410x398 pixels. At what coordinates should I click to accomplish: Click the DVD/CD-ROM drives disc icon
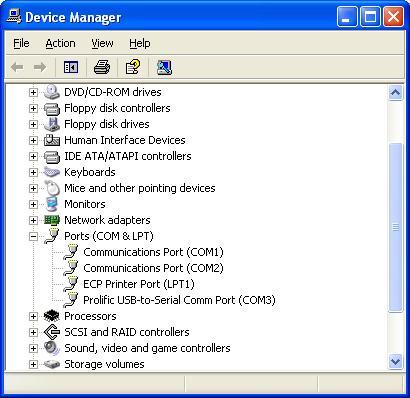tap(52, 92)
